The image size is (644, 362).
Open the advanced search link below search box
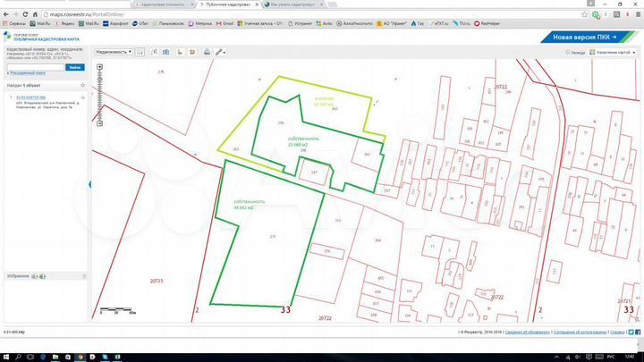pos(29,74)
